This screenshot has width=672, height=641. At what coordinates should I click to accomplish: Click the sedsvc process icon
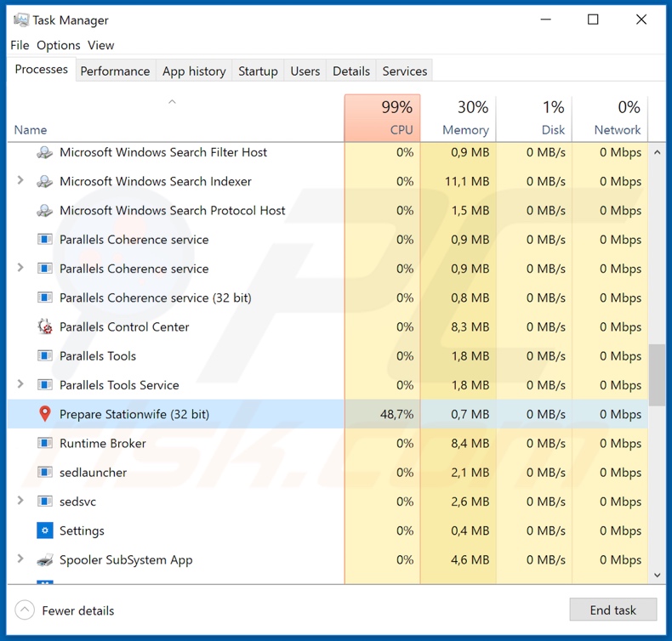(x=45, y=502)
